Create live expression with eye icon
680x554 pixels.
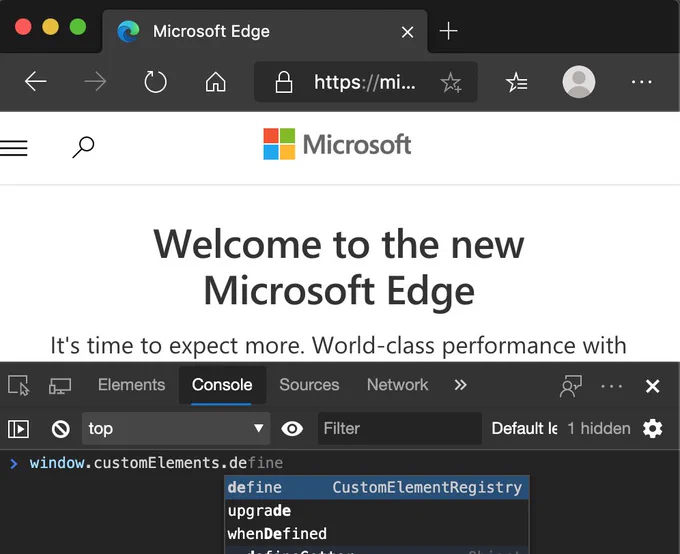pyautogui.click(x=292, y=429)
